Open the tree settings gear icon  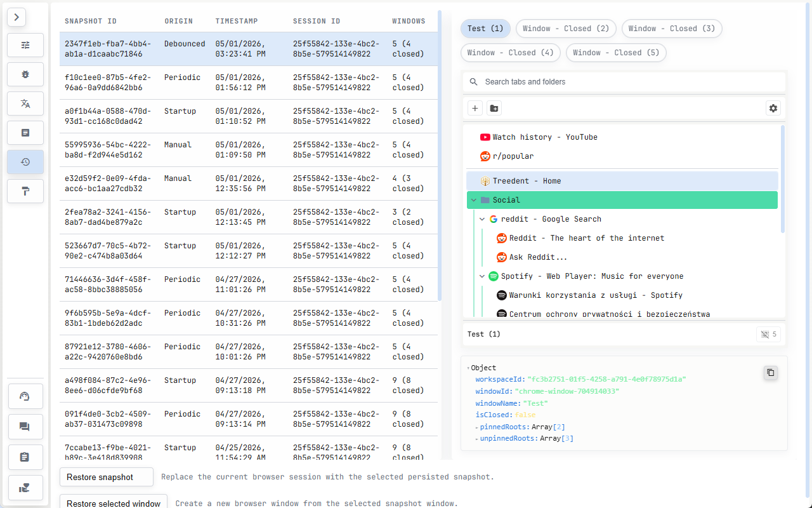773,108
